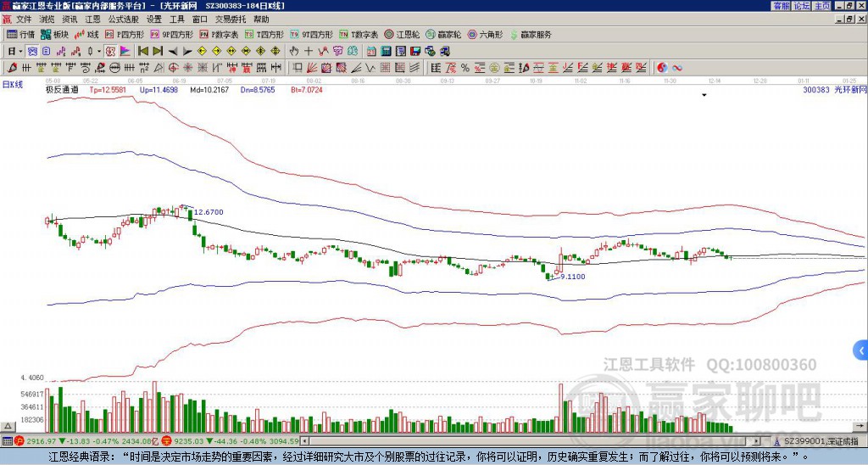The width and height of the screenshot is (868, 465).
Task: Click the horizontal scrollbar right arrow
Action: click(x=757, y=441)
